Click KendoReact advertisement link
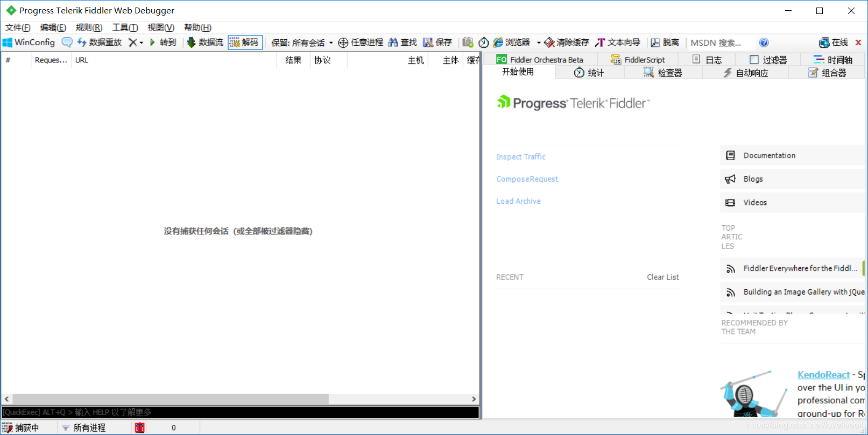Image resolution: width=868 pixels, height=435 pixels. 823,375
